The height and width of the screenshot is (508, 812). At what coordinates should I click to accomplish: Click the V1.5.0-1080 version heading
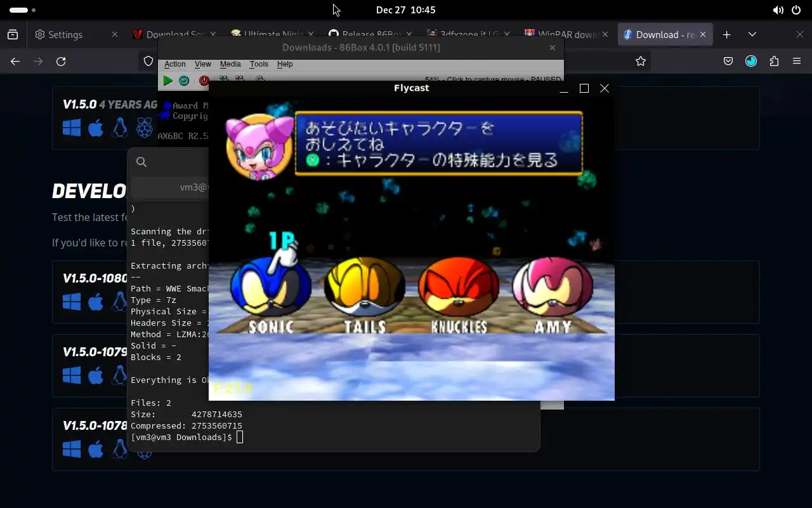[x=95, y=278]
